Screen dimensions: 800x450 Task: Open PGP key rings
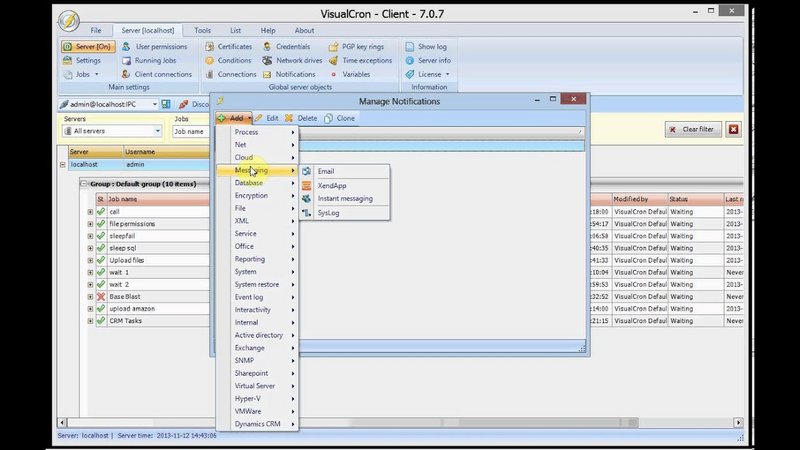pyautogui.click(x=356, y=46)
